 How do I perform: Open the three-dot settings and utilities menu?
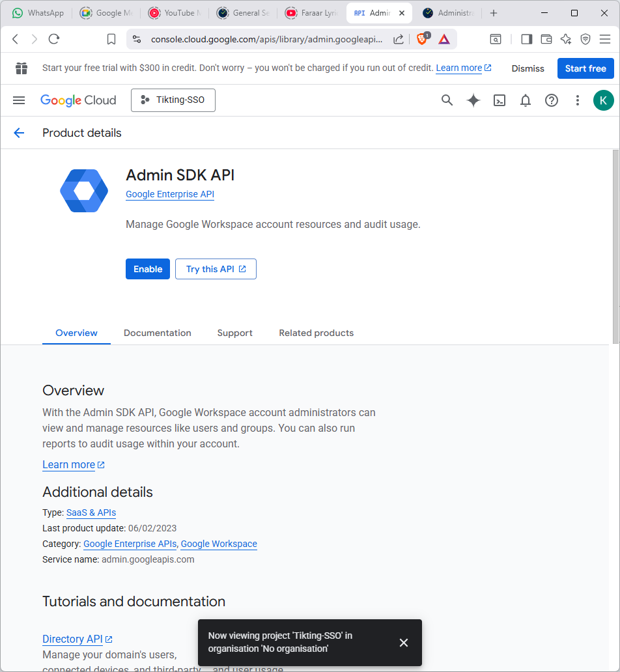click(x=577, y=100)
